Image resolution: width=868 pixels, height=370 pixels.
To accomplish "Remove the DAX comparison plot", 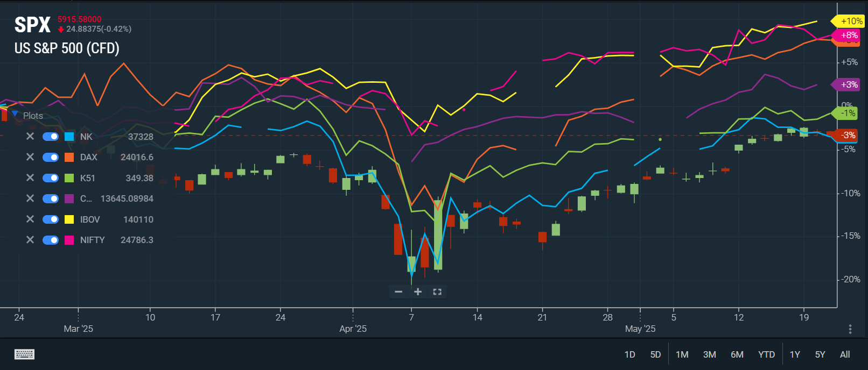I will 30,157.
